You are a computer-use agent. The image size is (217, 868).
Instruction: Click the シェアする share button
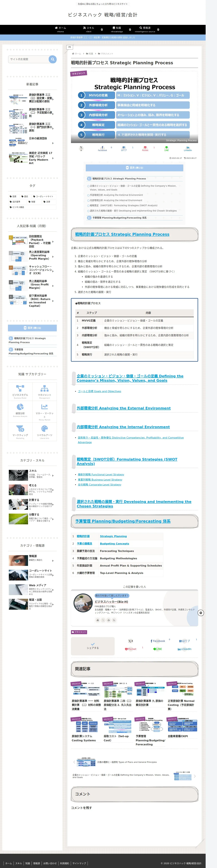pos(93,646)
